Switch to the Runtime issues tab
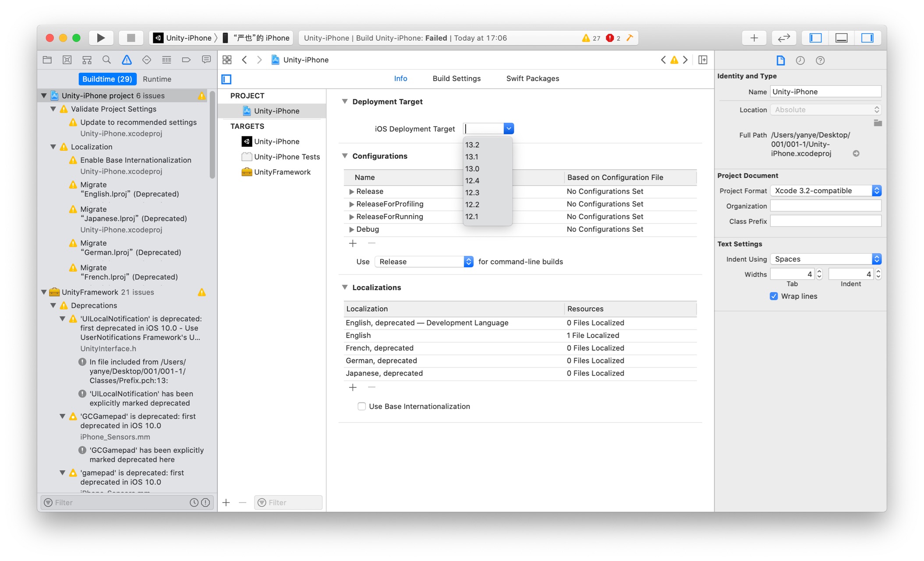This screenshot has height=561, width=924. tap(157, 79)
